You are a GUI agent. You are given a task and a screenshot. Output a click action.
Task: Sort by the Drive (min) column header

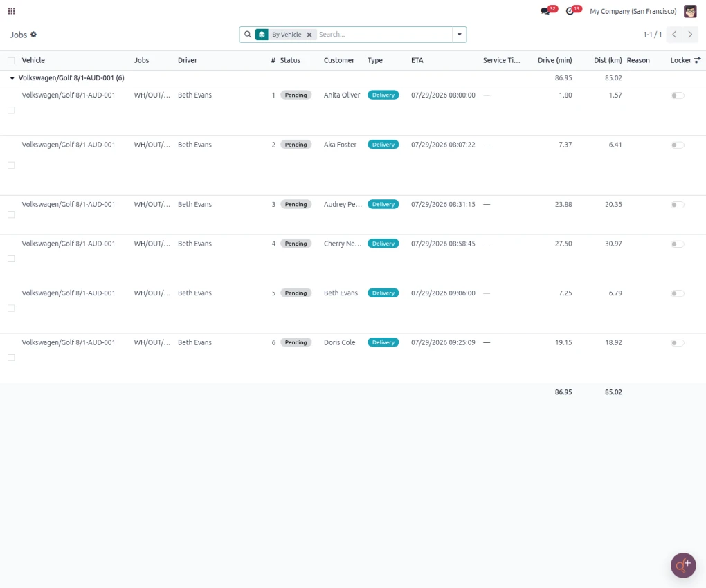coord(554,60)
